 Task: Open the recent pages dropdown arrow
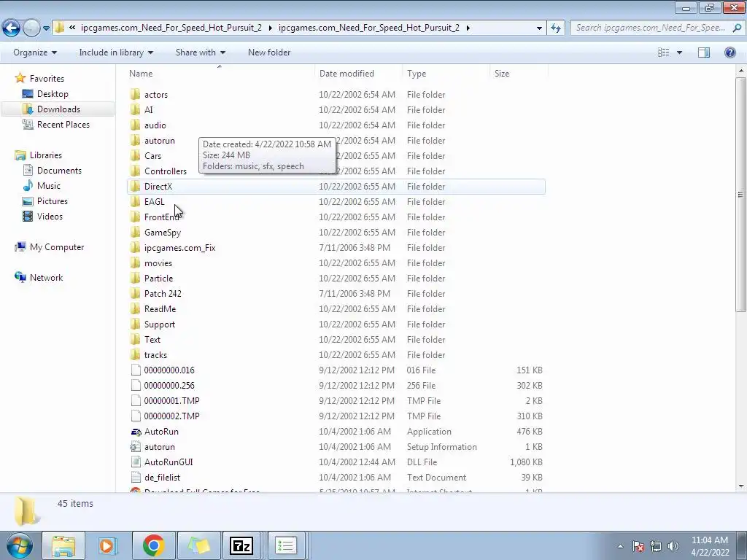pyautogui.click(x=46, y=28)
